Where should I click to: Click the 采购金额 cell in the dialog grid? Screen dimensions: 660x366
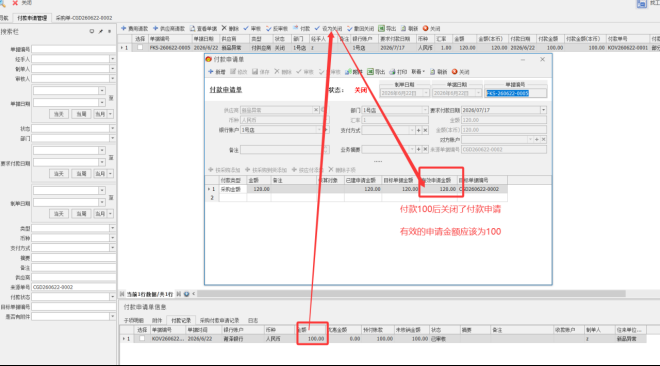(x=233, y=189)
